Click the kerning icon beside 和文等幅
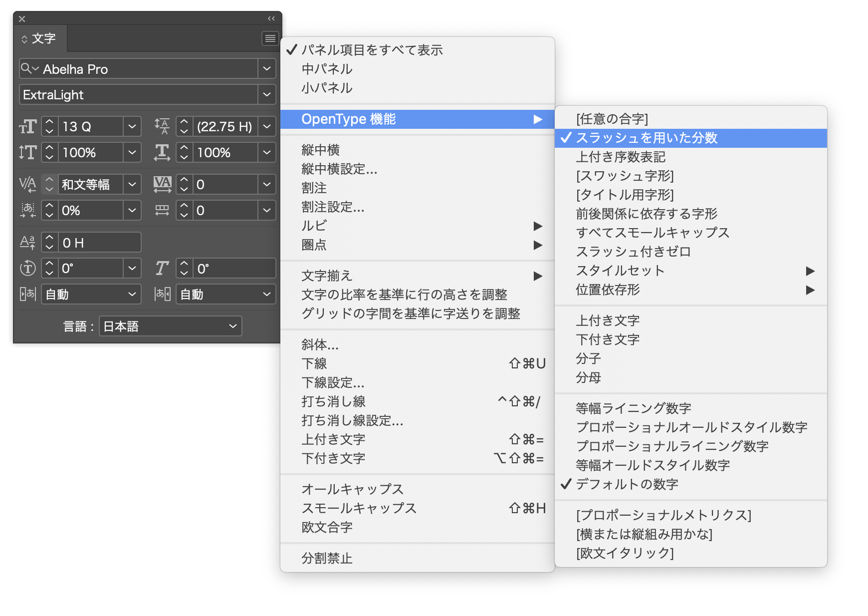The image size is (868, 616). point(28,185)
